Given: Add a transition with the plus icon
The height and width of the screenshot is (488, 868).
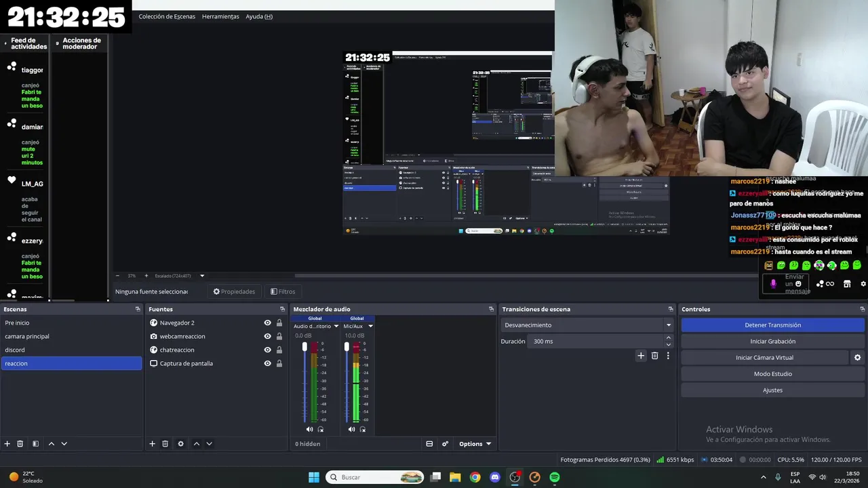Looking at the screenshot, I should (x=641, y=356).
